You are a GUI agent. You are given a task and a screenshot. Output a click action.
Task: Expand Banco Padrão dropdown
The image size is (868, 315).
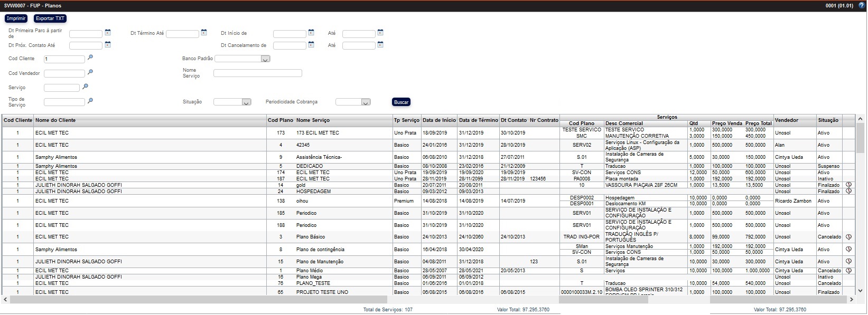[x=265, y=59]
